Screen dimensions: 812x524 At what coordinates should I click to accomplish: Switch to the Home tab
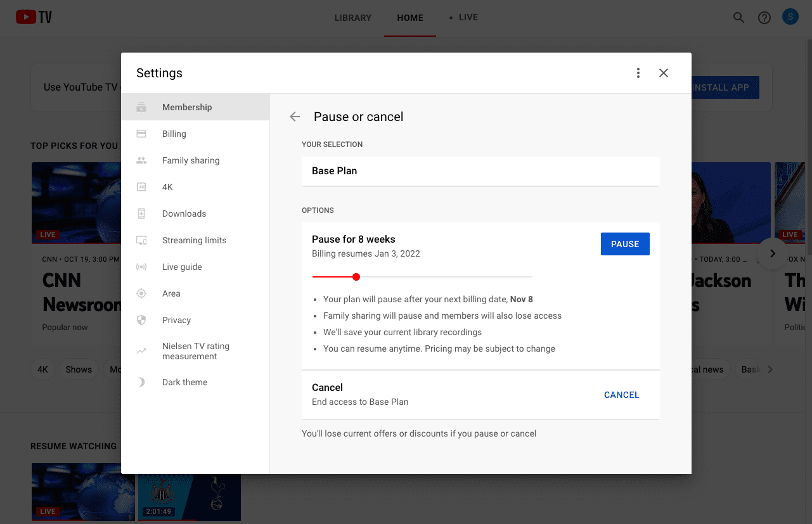point(410,18)
